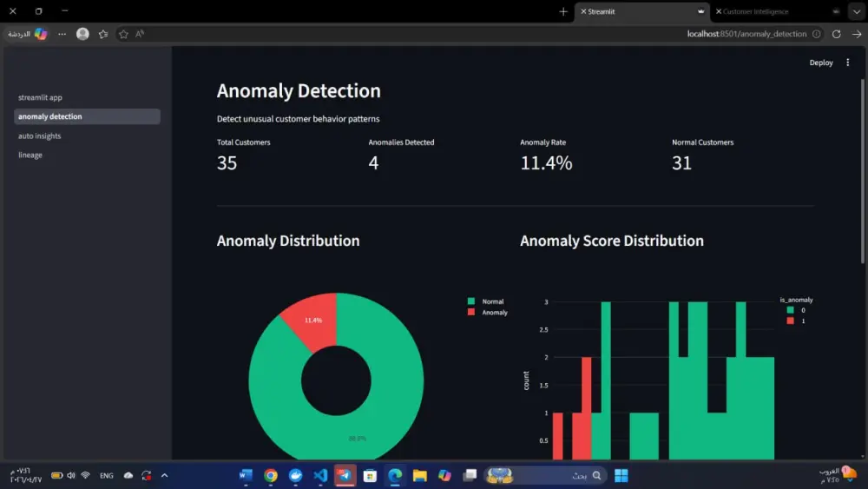
Task: Click the Normal Customers value 31
Action: pos(682,162)
